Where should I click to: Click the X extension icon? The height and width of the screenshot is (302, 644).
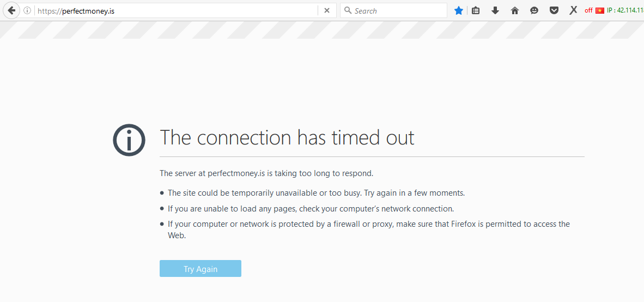[x=573, y=10]
